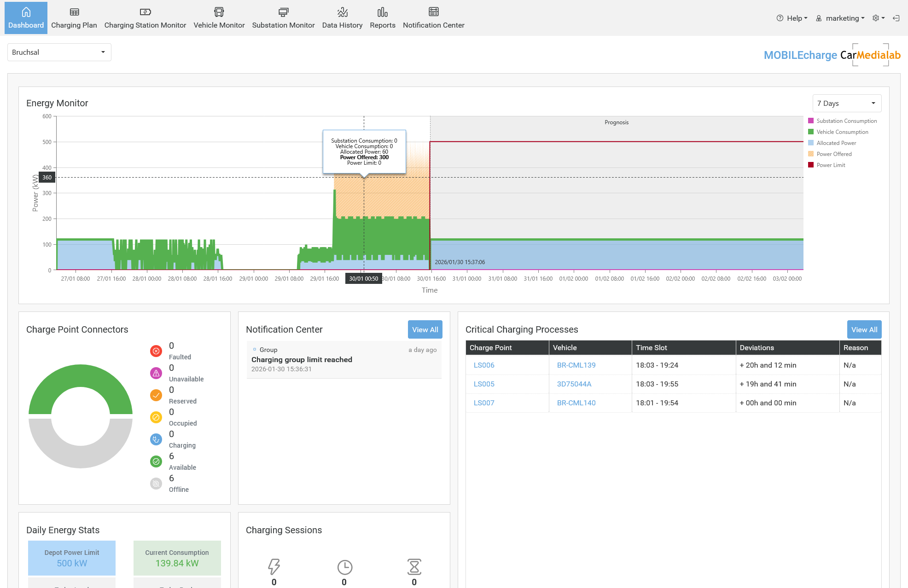Open the Help menu

coord(792,18)
